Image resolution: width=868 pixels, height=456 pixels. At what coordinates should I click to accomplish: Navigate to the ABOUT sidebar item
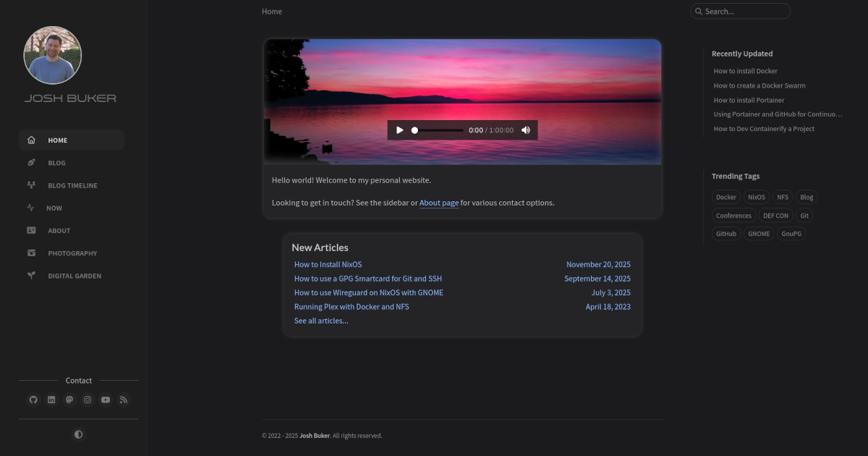59,230
